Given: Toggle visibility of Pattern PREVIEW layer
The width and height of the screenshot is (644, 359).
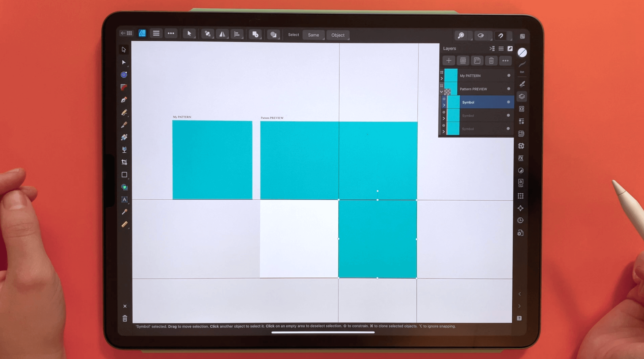Looking at the screenshot, I should 509,89.
